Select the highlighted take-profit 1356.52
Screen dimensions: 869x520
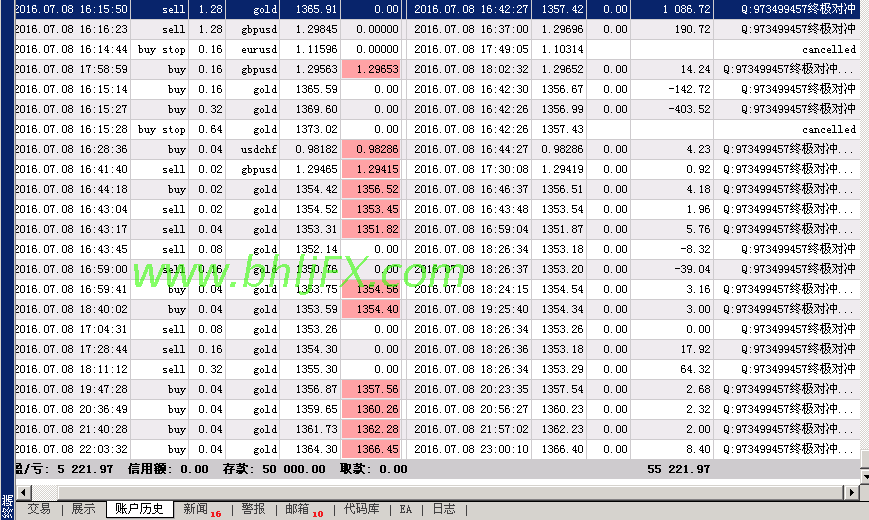(x=371, y=189)
